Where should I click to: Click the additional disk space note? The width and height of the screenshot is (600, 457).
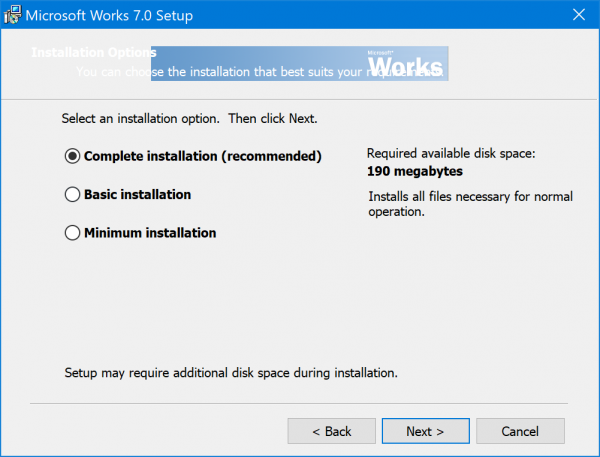tap(231, 373)
